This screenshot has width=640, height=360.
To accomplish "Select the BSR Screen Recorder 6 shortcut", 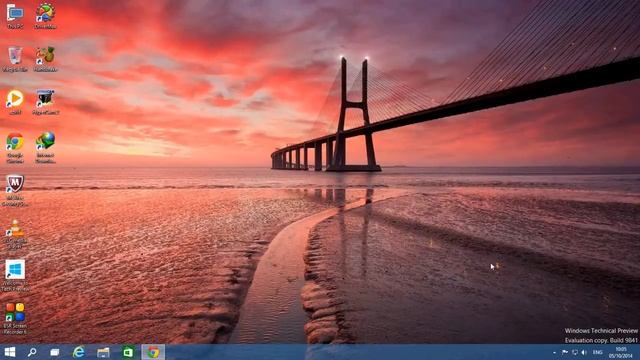I will (x=15, y=318).
